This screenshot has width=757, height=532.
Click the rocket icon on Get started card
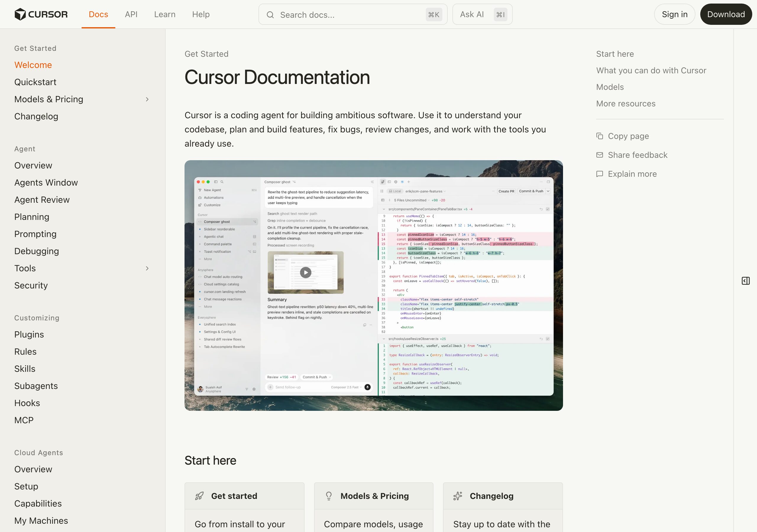coord(199,496)
